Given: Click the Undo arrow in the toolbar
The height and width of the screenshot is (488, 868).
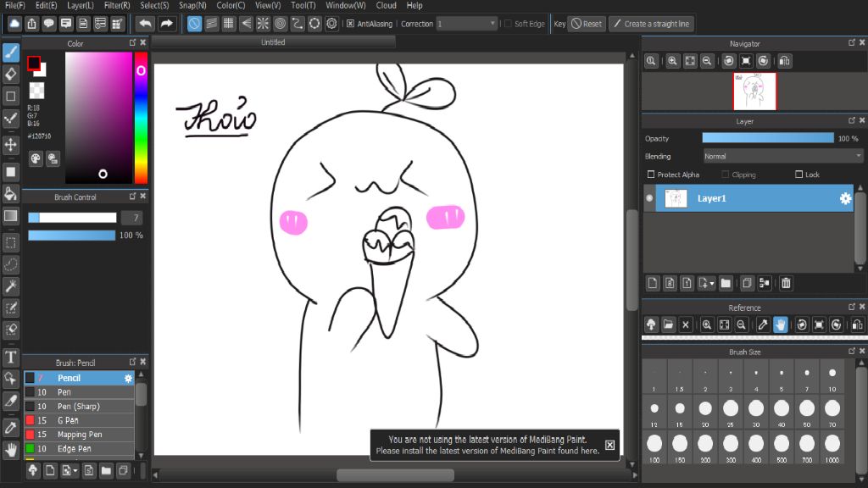Looking at the screenshot, I should click(x=146, y=24).
